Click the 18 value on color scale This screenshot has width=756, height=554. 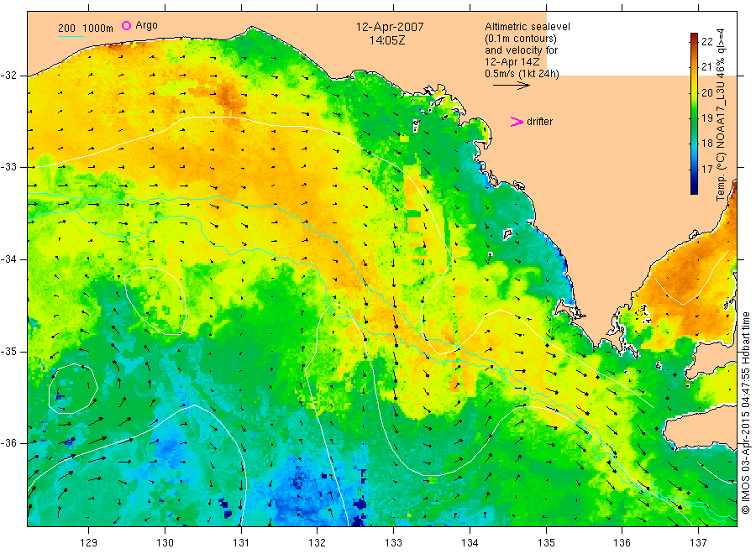point(706,143)
